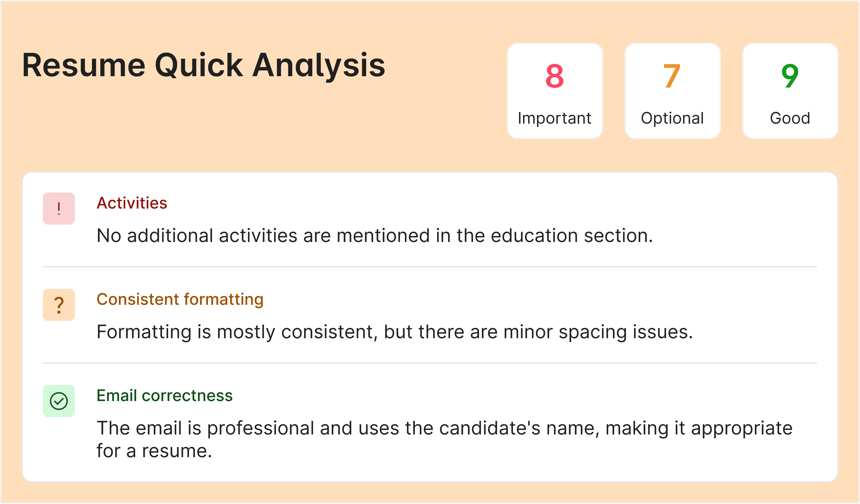
Task: Click the orange number 7 score
Action: point(672,76)
